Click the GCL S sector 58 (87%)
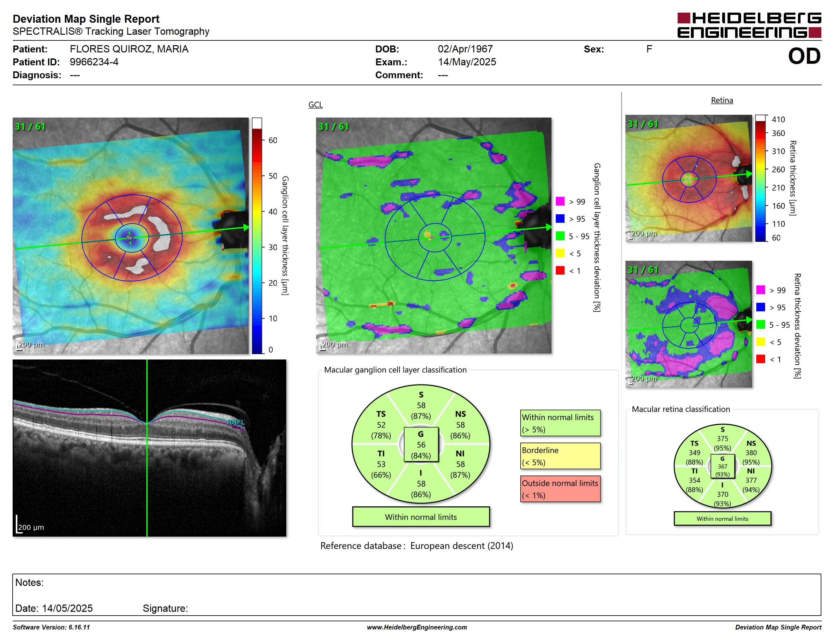The image size is (834, 644). 421,406
